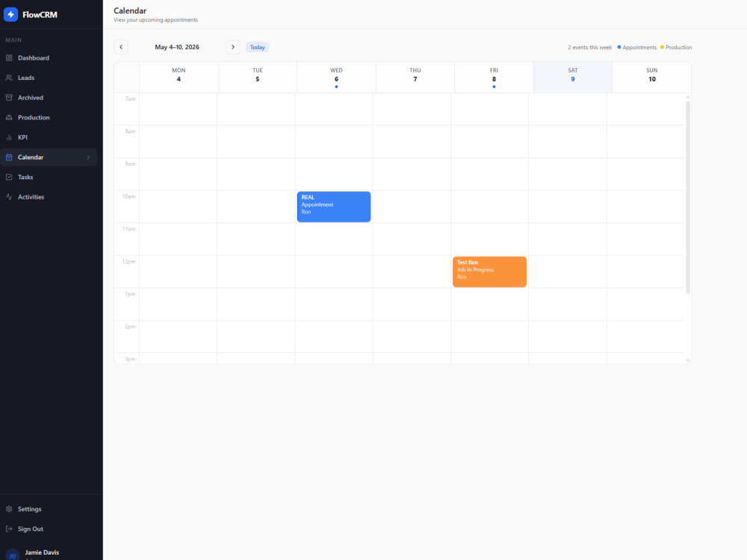Click 'View your upcoming appointments' subtitle
747x560 pixels.
pyautogui.click(x=156, y=20)
